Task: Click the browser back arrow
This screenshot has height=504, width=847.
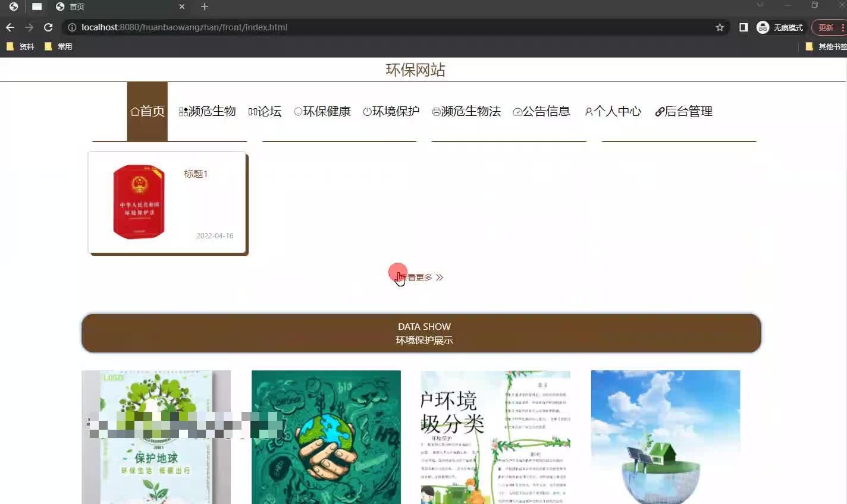Action: (10, 27)
